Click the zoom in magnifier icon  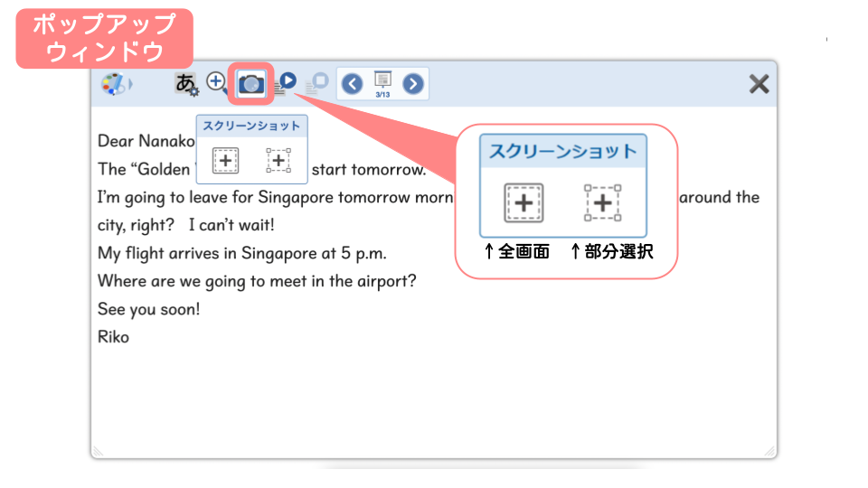217,82
